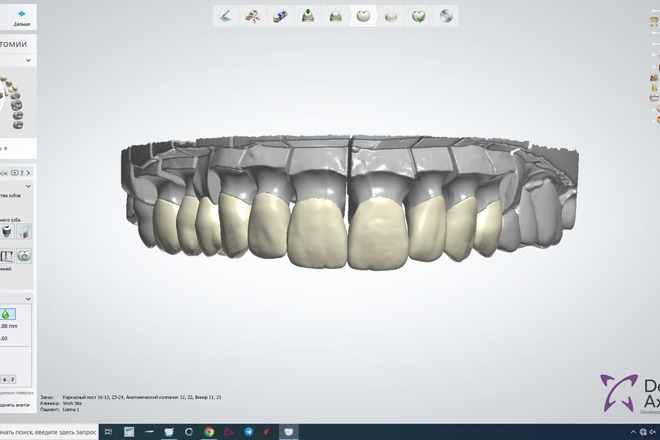The width and height of the screenshot is (660, 440).
Task: Click the Дальше next arrow button
Action: coord(21,17)
